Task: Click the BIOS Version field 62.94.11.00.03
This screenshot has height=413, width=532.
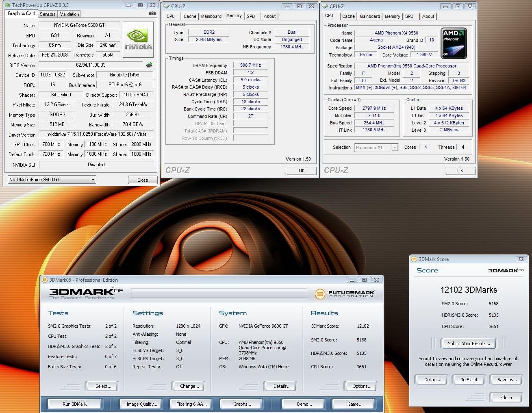Action: click(x=91, y=65)
